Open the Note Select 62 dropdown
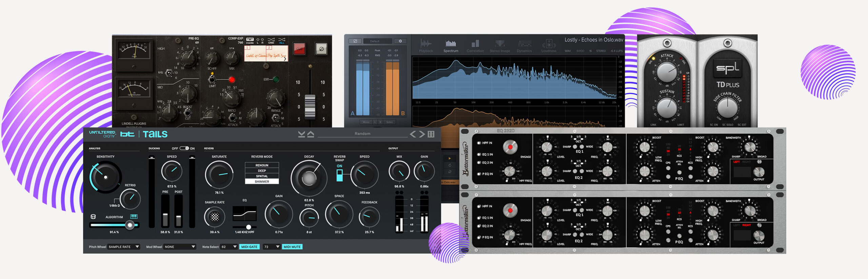Image resolution: width=868 pixels, height=279 pixels. (x=229, y=247)
